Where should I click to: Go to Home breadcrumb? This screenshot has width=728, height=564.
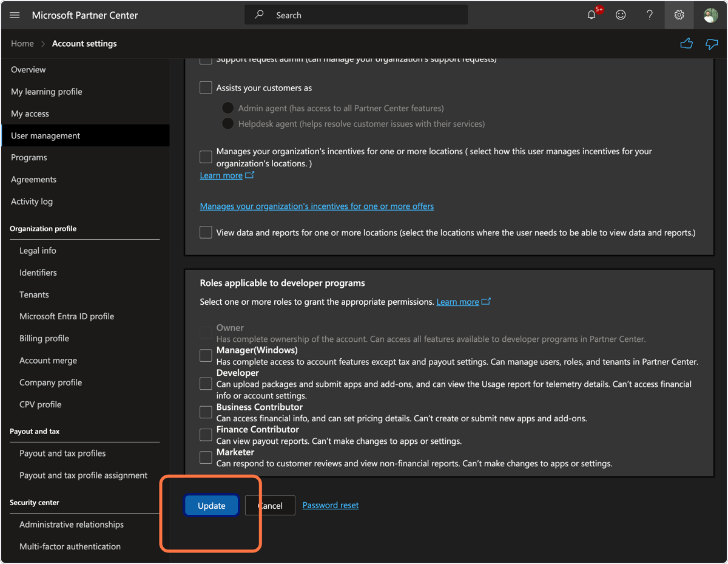22,44
